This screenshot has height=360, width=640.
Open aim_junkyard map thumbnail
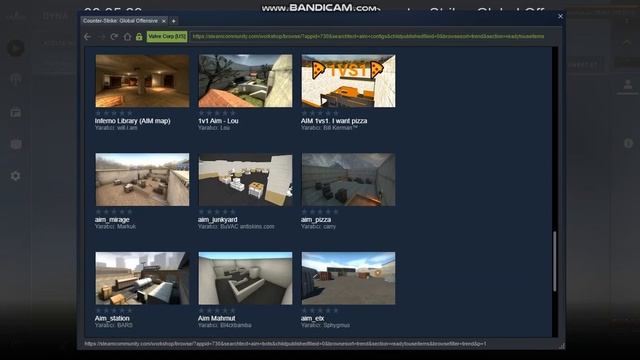245,180
